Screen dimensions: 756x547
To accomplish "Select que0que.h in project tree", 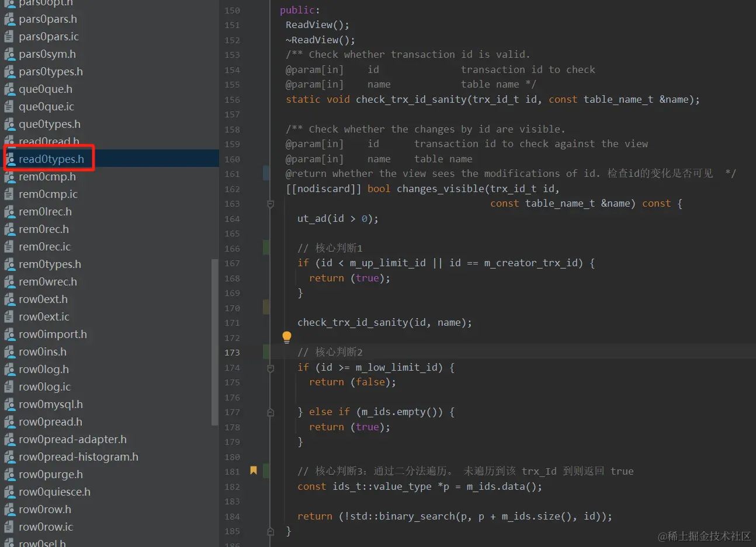I will point(45,89).
